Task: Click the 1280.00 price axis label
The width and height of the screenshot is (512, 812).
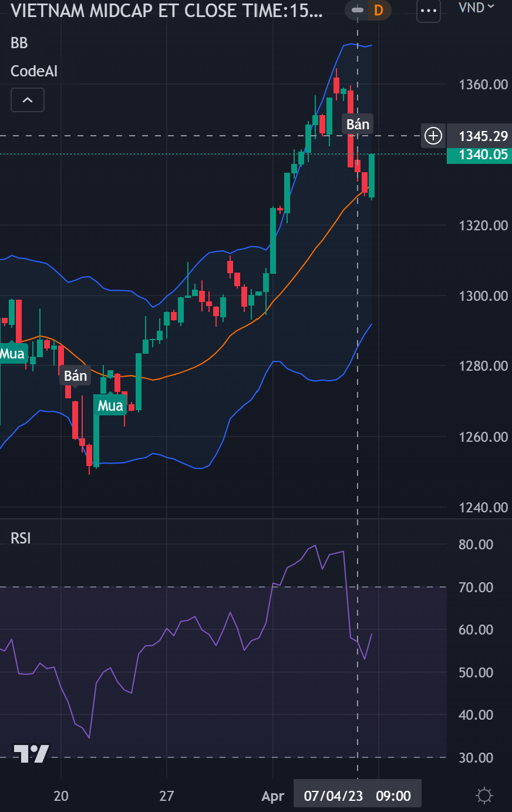Action: (483, 366)
